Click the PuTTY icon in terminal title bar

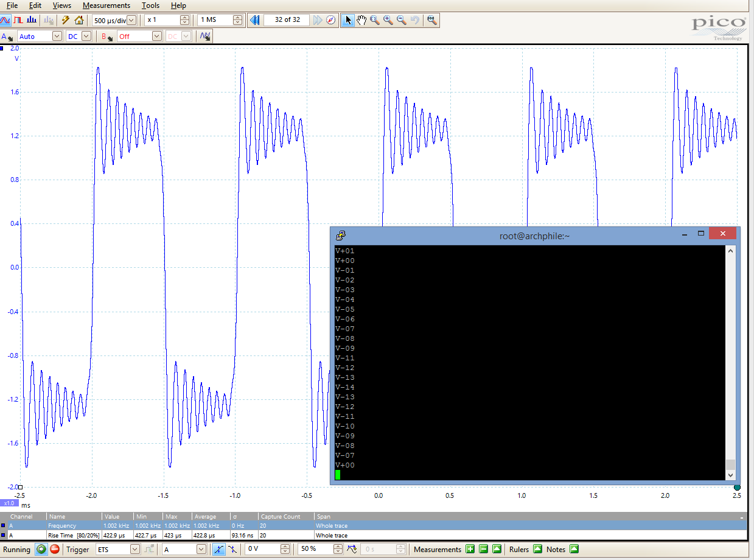(x=341, y=235)
